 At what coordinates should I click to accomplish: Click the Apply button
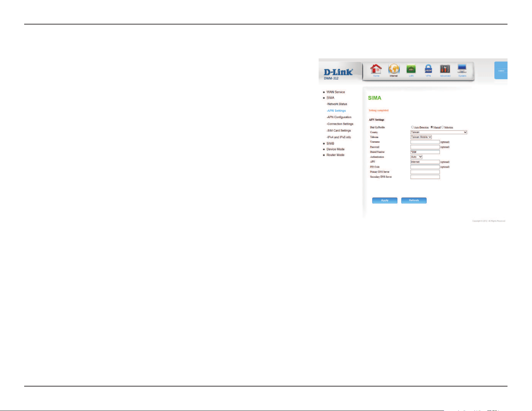click(385, 200)
